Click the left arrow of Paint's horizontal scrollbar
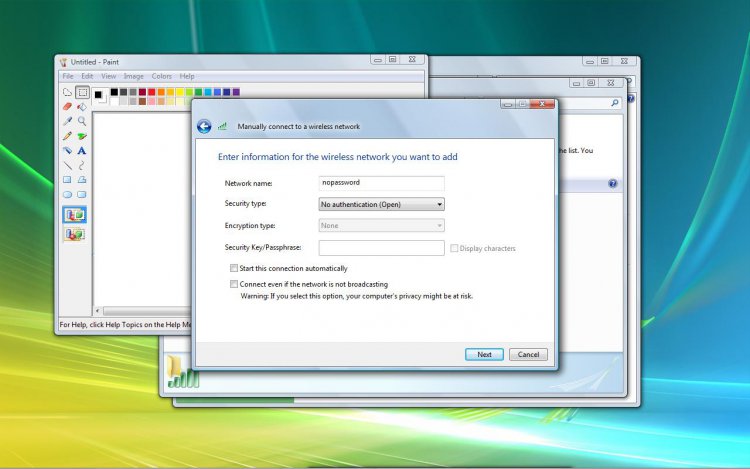 pyautogui.click(x=98, y=311)
